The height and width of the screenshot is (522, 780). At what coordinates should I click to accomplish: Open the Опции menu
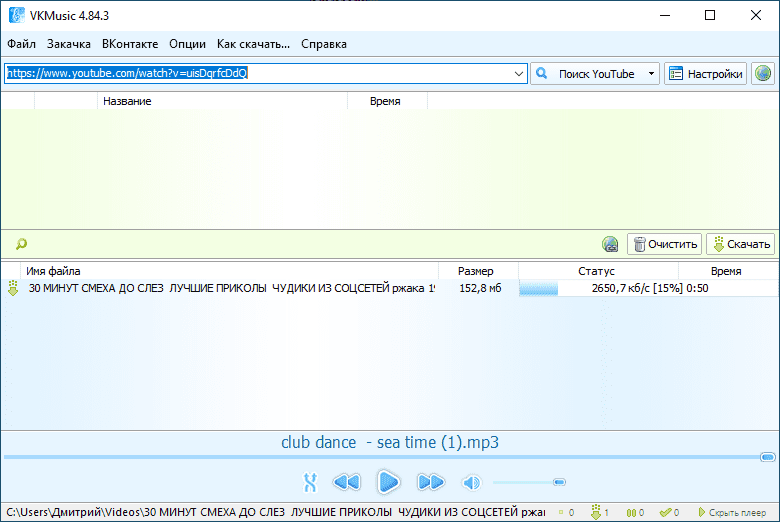(187, 44)
